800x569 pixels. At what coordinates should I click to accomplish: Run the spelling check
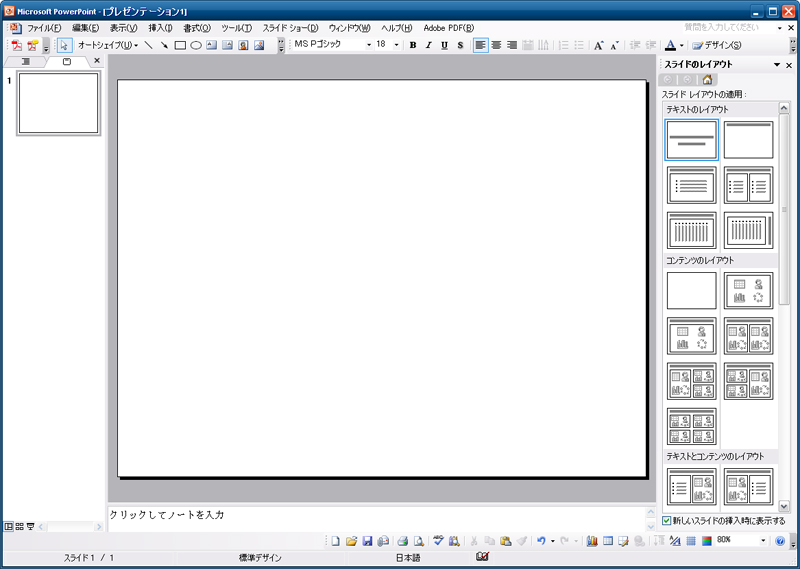438,541
